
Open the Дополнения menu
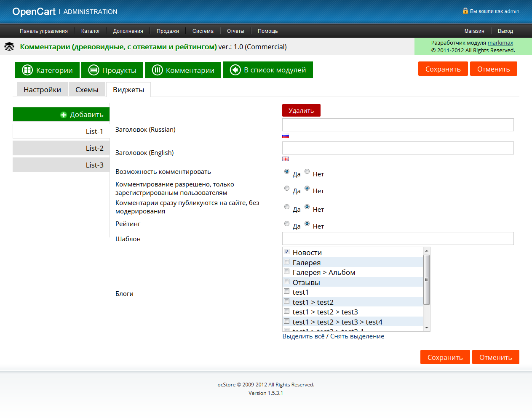pyautogui.click(x=128, y=31)
